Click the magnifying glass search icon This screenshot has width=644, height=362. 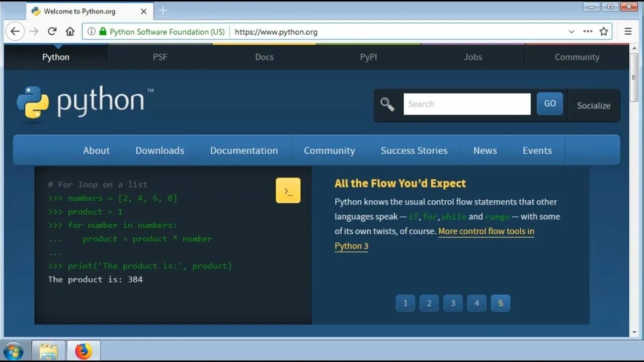[x=387, y=104]
